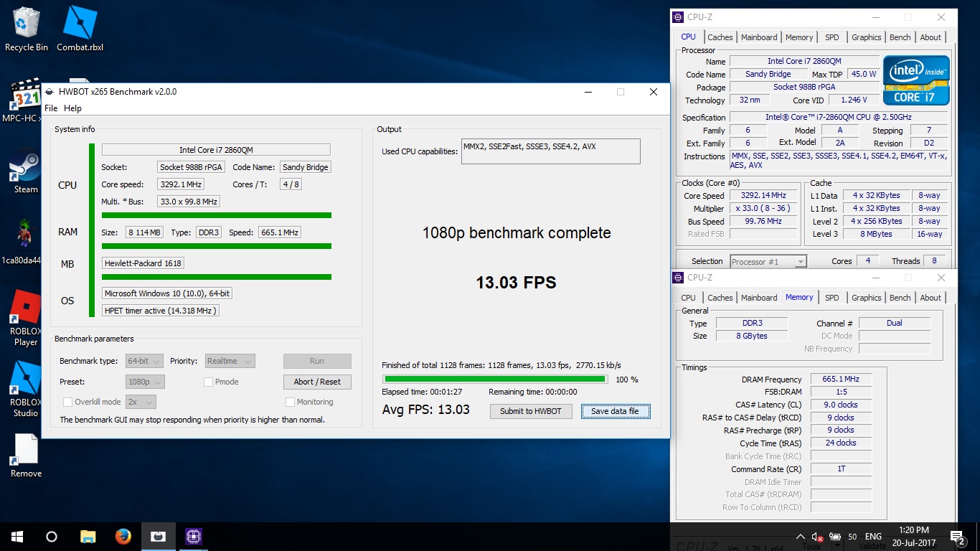Click the CAS# Latency 9.0 clocks value
This screenshot has height=551, width=980.
pyautogui.click(x=842, y=405)
